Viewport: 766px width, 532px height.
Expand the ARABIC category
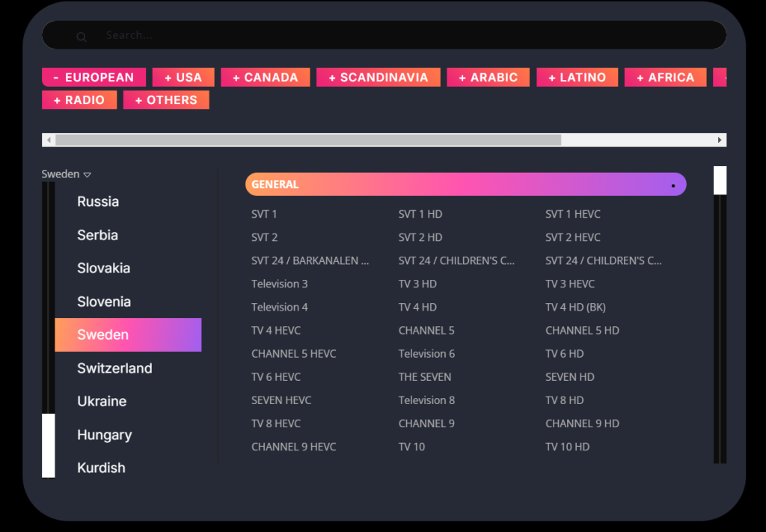tap(488, 77)
